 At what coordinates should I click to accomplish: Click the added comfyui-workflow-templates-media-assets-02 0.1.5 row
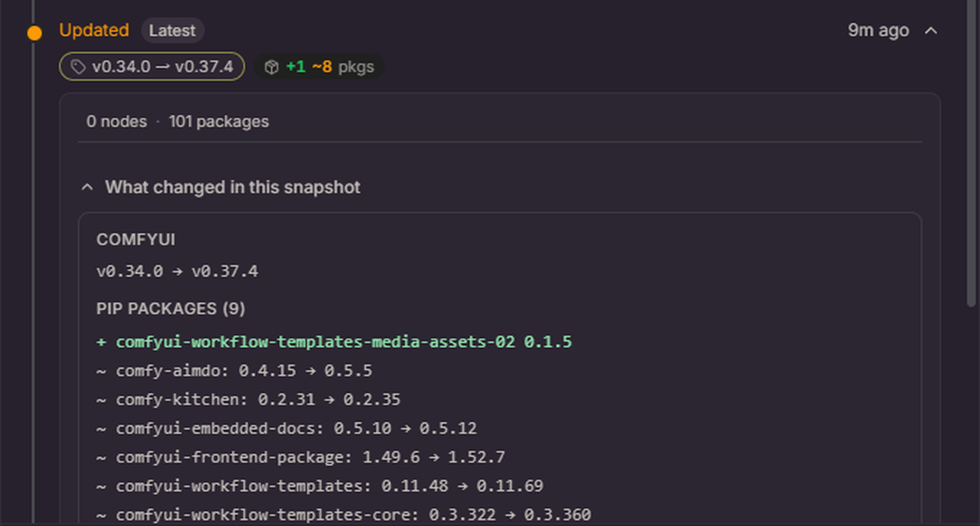point(334,342)
